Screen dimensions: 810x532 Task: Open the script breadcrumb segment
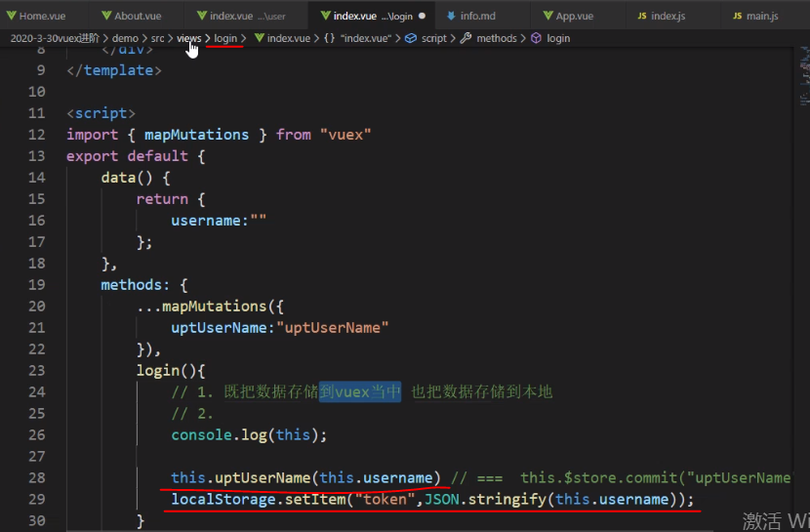tap(434, 38)
